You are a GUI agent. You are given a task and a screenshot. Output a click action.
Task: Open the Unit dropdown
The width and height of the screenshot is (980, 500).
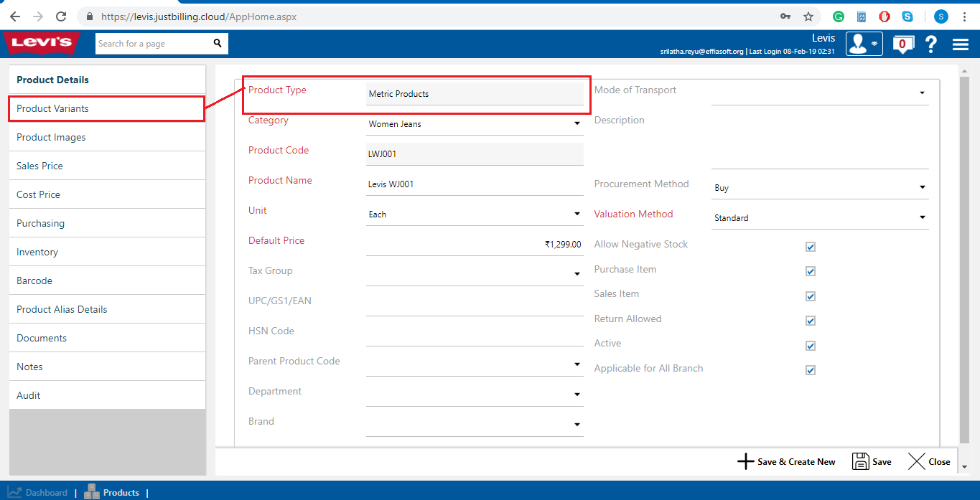475,214
